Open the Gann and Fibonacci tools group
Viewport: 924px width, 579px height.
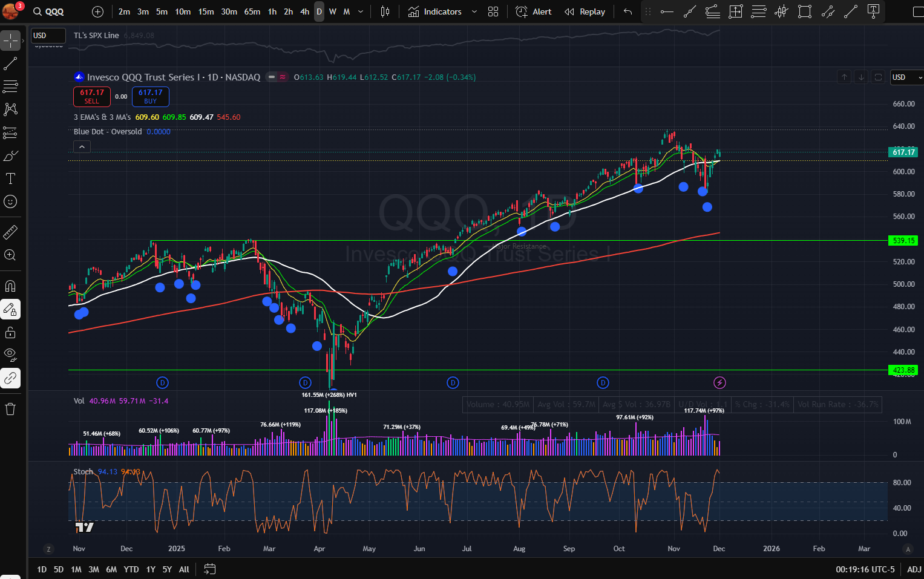click(x=10, y=87)
